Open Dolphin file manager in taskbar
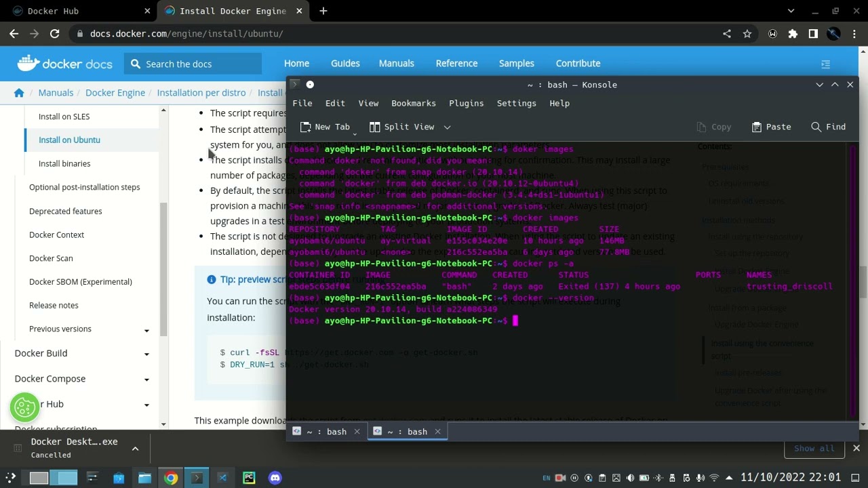 click(144, 478)
